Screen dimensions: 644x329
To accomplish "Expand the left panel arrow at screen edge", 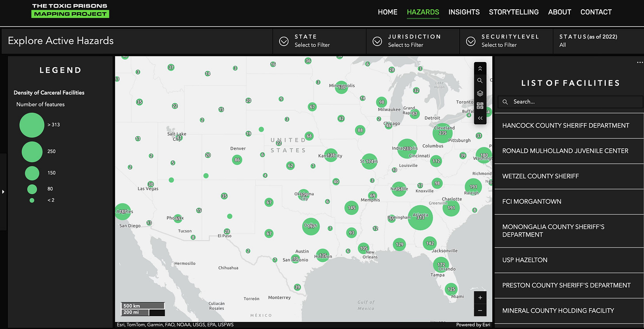I will pyautogui.click(x=3, y=191).
